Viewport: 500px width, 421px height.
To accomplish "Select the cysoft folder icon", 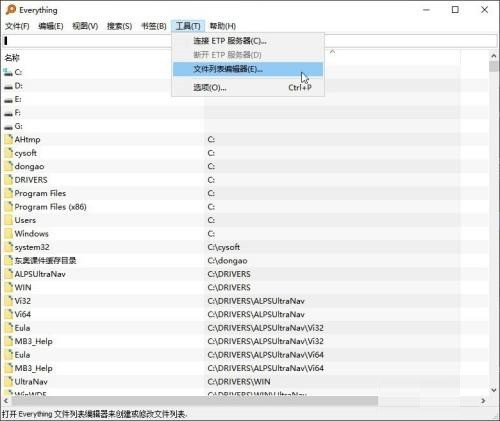I will pyautogui.click(x=8, y=153).
